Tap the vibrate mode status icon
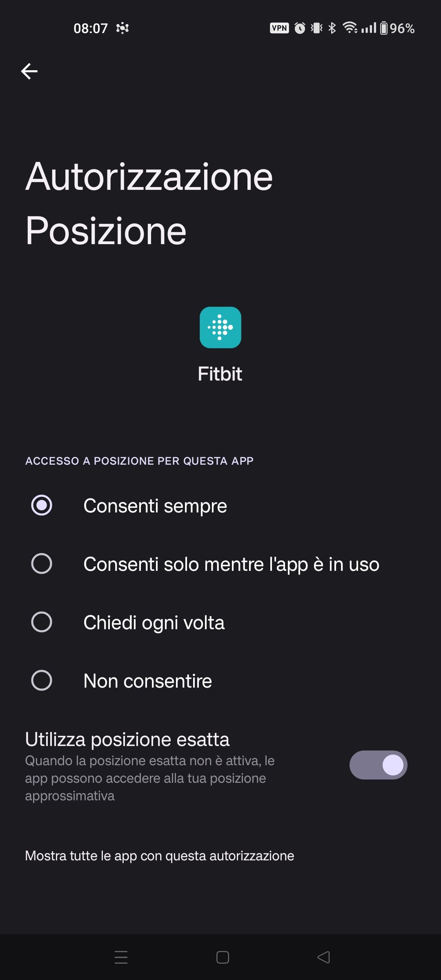 316,28
